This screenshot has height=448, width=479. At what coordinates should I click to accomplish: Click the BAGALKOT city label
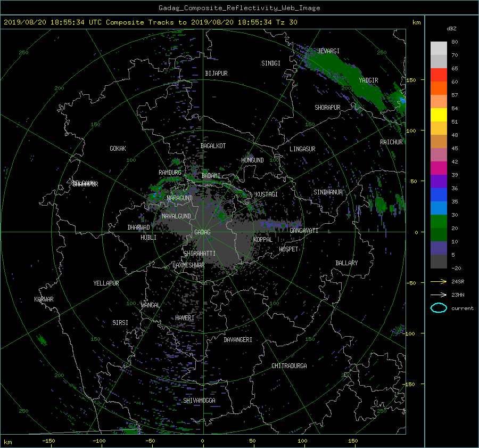tap(213, 146)
